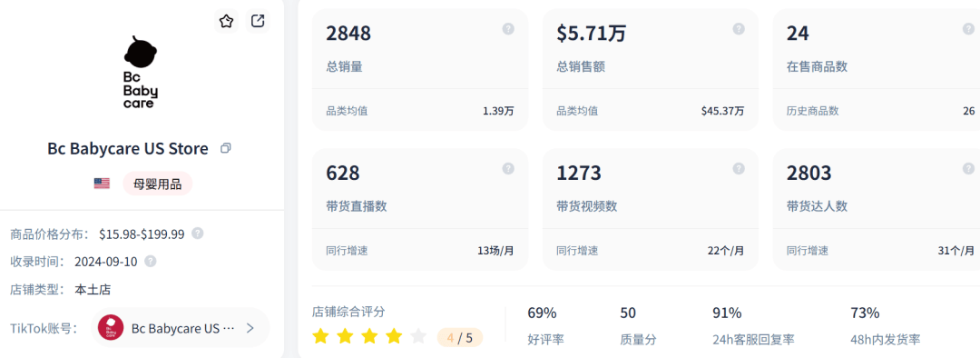Click the TikTok account avatar thumbnail

click(x=111, y=327)
